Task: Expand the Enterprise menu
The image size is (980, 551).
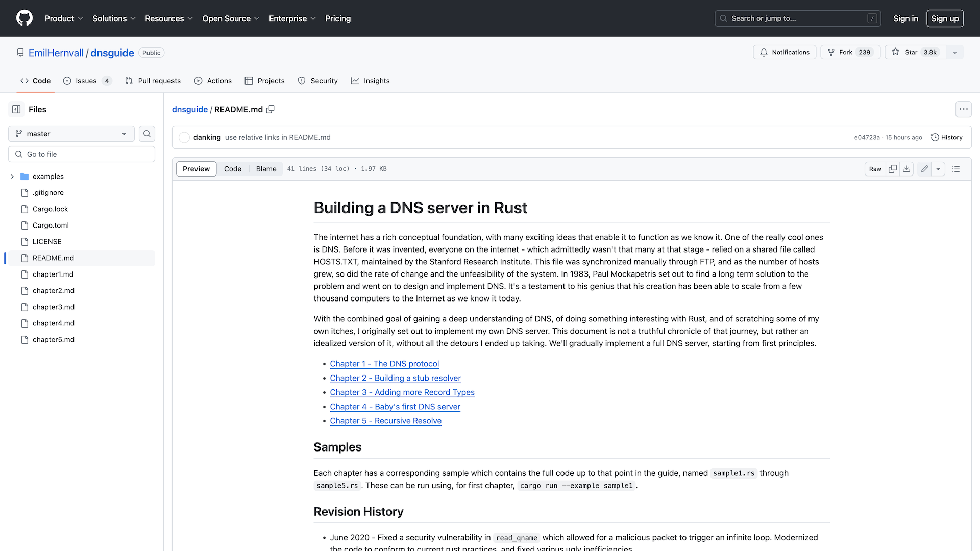Action: point(292,18)
